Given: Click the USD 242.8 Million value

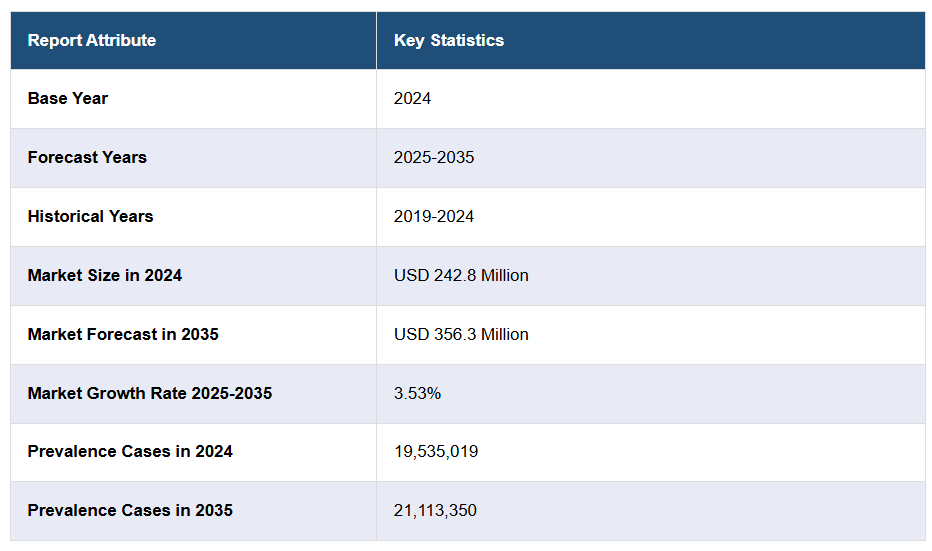Looking at the screenshot, I should click(x=461, y=276).
